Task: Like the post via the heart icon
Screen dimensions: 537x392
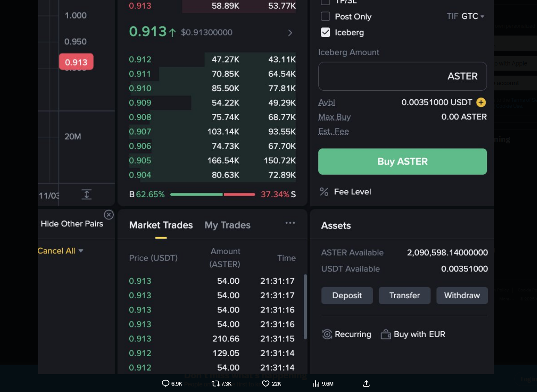Action: 265,383
